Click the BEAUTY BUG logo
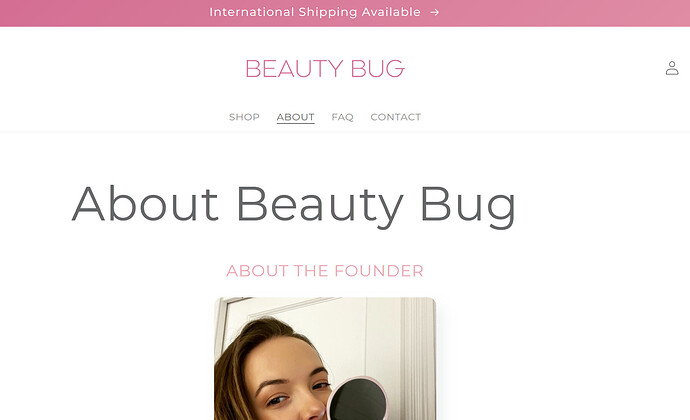Image resolution: width=690 pixels, height=420 pixels. pyautogui.click(x=325, y=69)
